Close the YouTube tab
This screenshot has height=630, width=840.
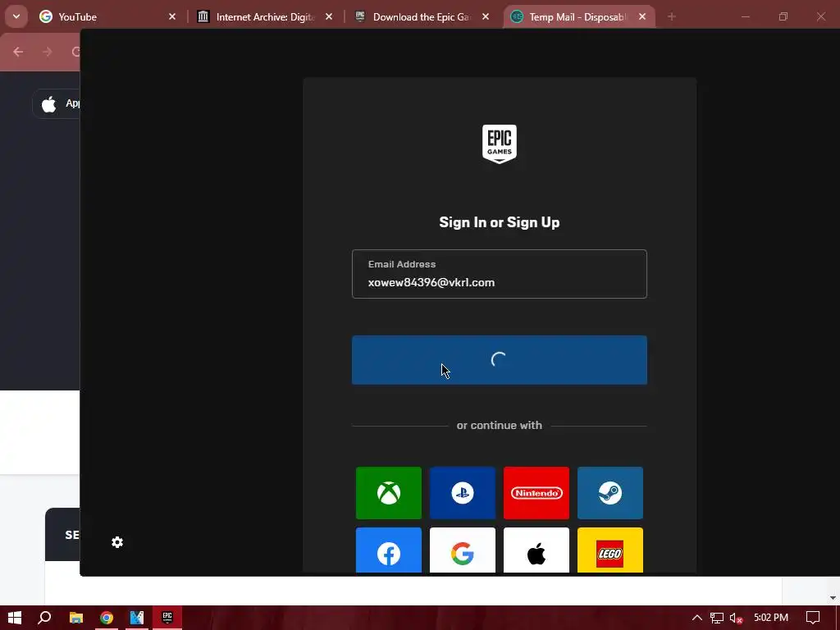172,16
